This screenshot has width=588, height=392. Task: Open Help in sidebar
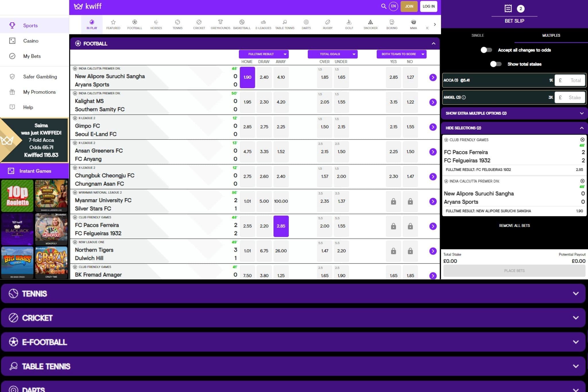pos(34,107)
